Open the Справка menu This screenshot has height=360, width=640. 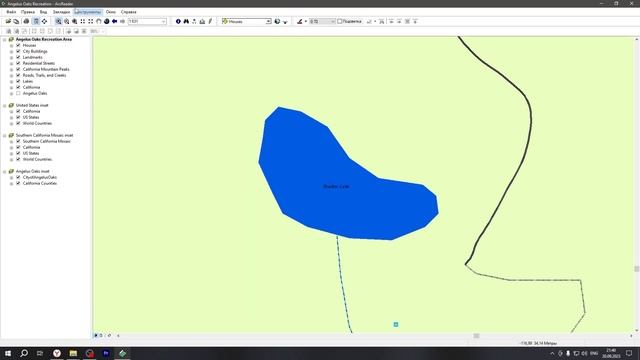129,12
